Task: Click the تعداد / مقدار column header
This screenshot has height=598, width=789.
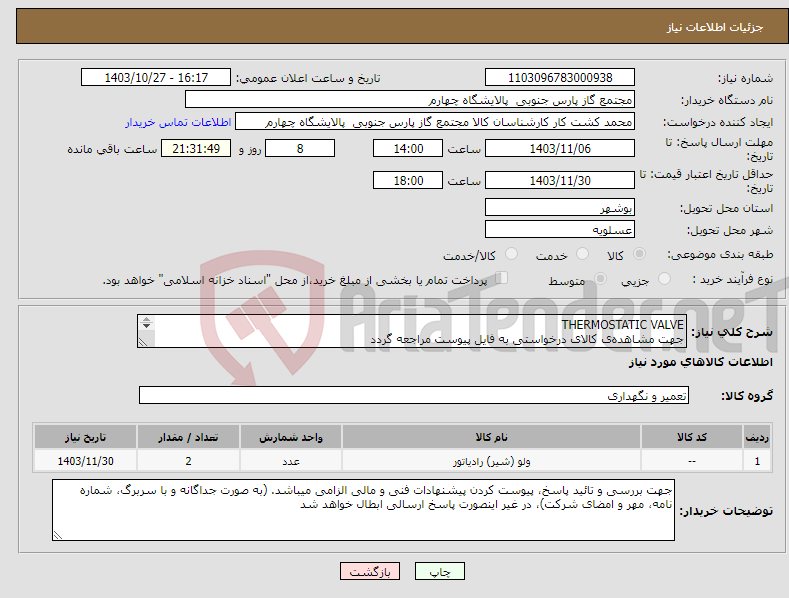Action: pos(188,437)
